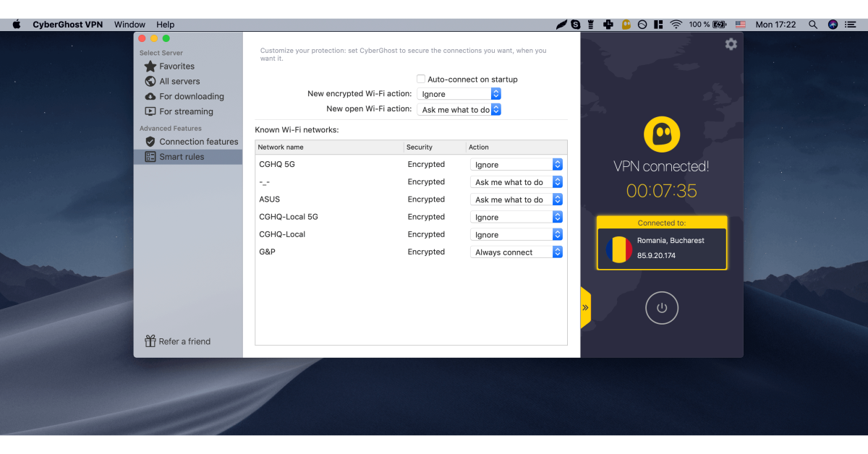Select the G&P network name

(x=267, y=252)
